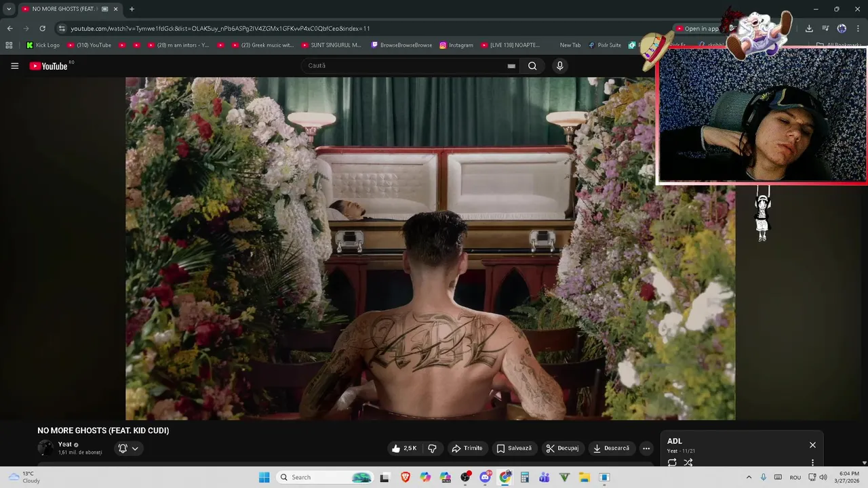The width and height of the screenshot is (868, 488).
Task: Save the video with Salvează
Action: coord(515,448)
